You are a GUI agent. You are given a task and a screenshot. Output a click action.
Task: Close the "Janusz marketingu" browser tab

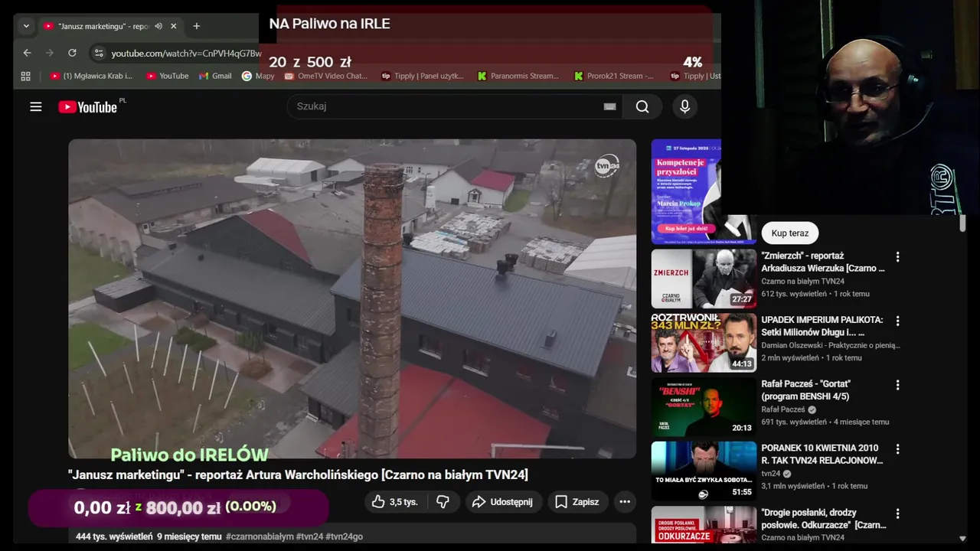click(173, 26)
